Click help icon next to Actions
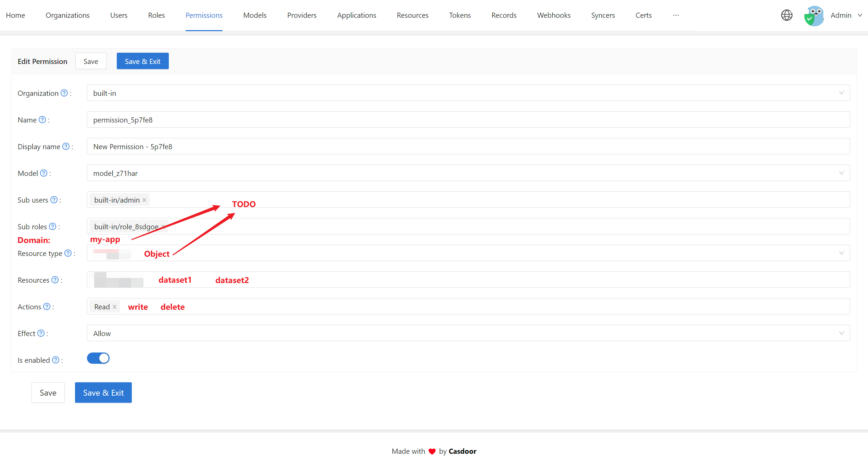This screenshot has height=462, width=868. pos(47,307)
